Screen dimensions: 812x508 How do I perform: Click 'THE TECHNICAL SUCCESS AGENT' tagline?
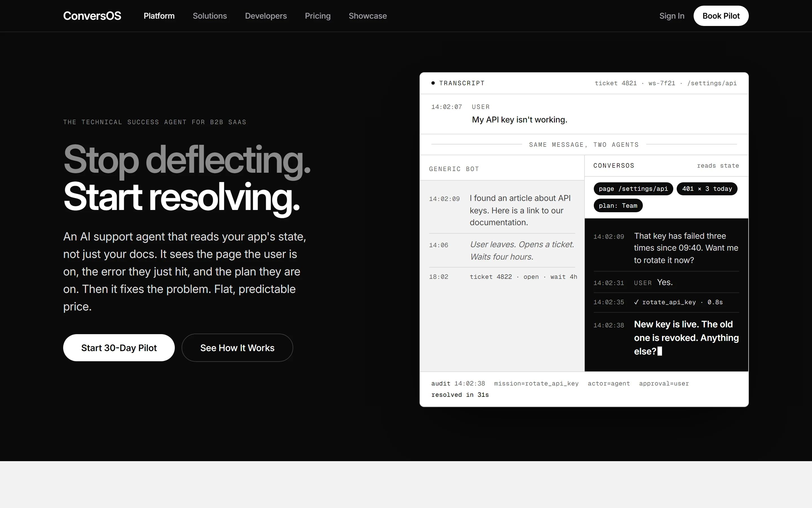[x=155, y=122]
